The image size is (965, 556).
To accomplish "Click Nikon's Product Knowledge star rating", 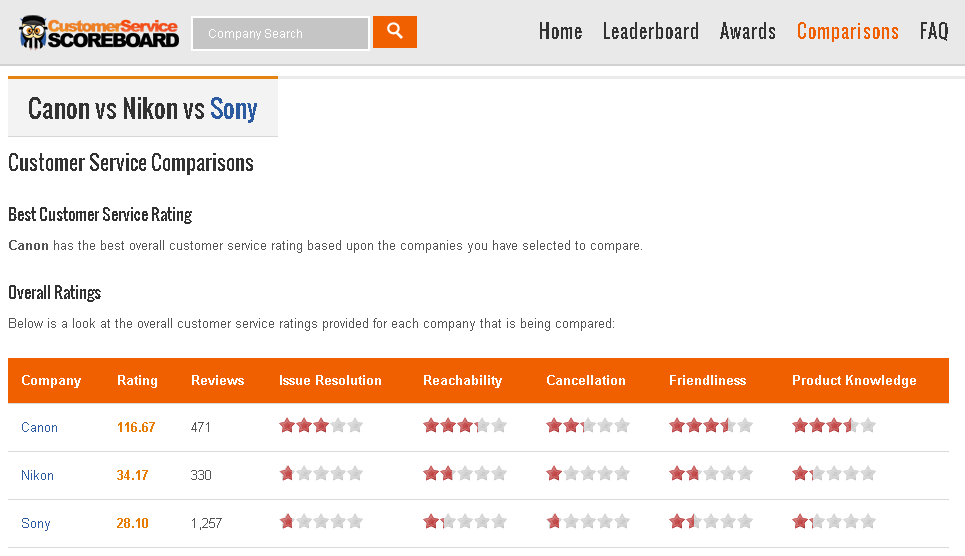I will [835, 473].
